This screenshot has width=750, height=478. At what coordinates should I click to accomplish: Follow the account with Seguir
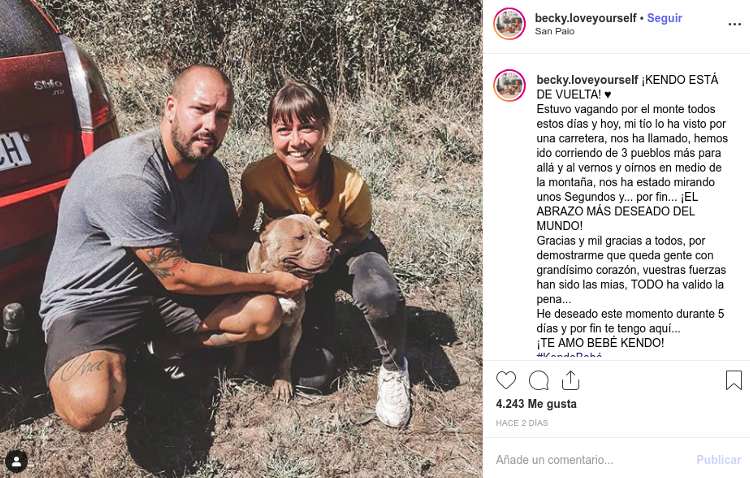pyautogui.click(x=664, y=18)
